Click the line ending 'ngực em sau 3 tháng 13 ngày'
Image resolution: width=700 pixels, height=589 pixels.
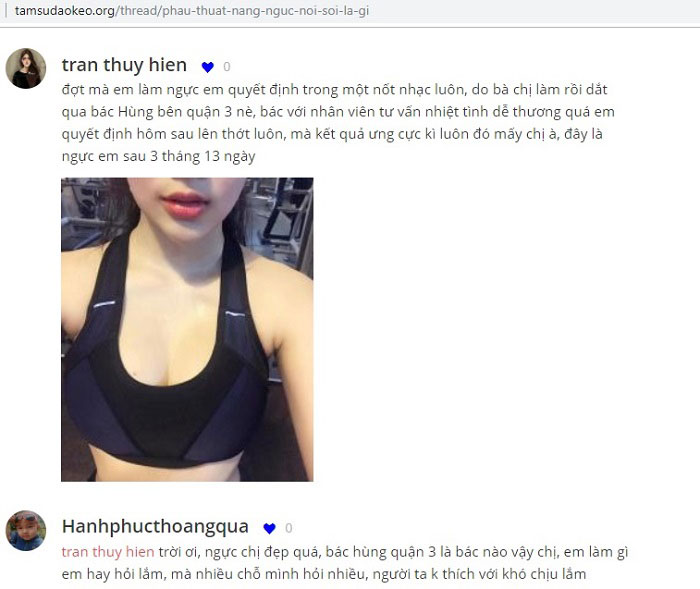pos(158,157)
